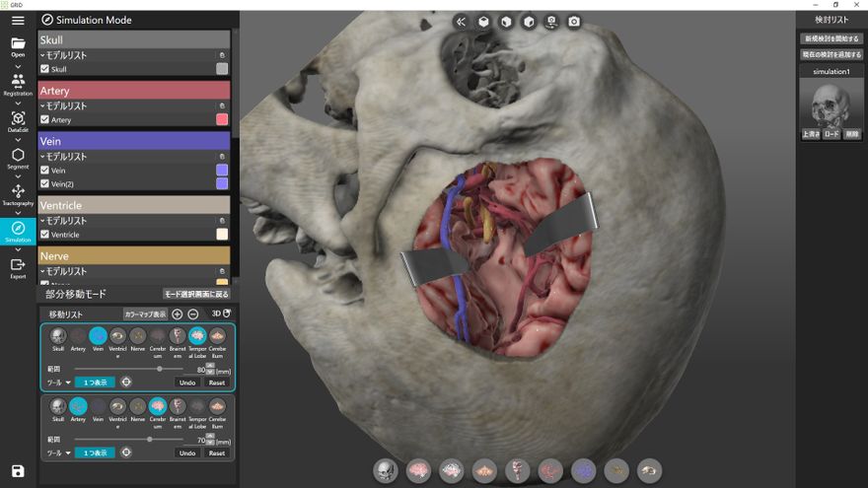Select the Skull group header
The image size is (868, 488).
[x=134, y=39]
